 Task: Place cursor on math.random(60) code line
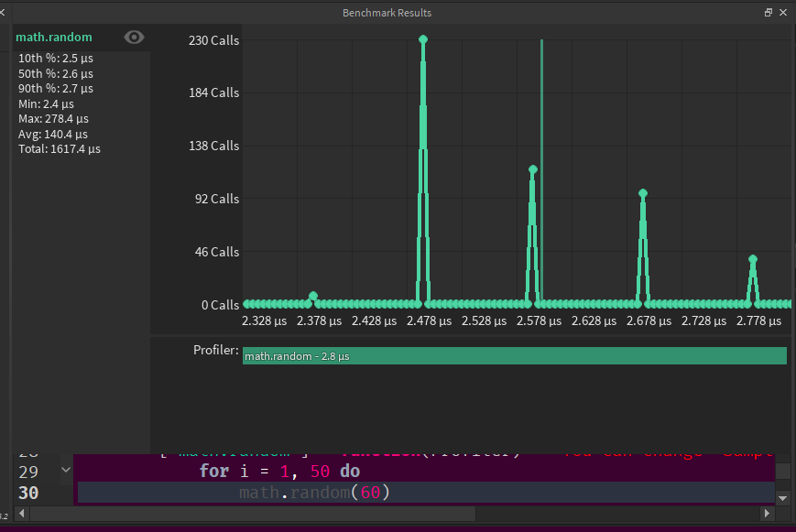click(x=314, y=493)
